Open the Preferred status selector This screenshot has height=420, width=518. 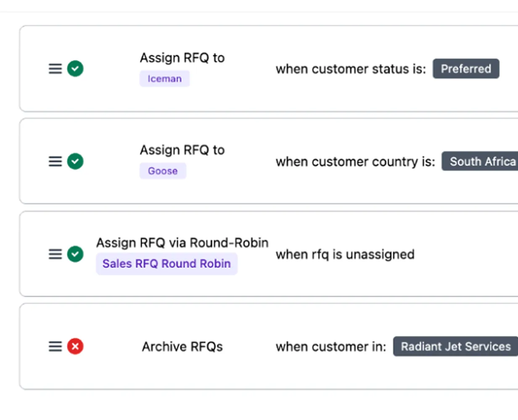pyautogui.click(x=466, y=68)
